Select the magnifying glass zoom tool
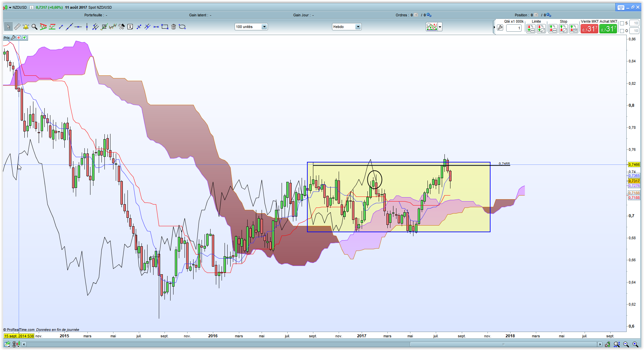The width and height of the screenshot is (644, 350). [x=34, y=27]
